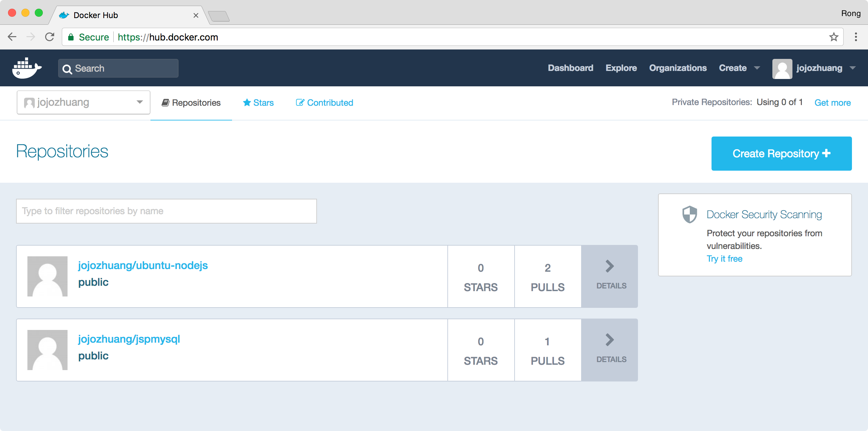
Task: Select the Repositories tab
Action: coord(191,102)
